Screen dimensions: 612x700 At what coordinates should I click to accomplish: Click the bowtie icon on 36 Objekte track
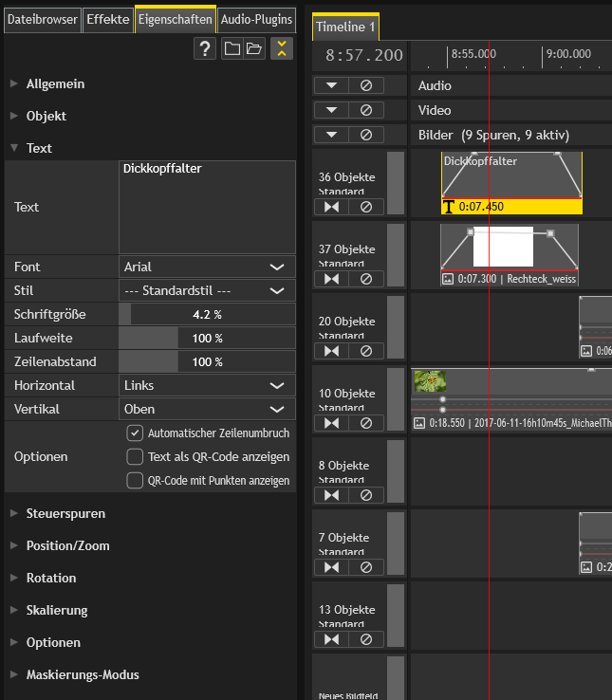[x=331, y=206]
